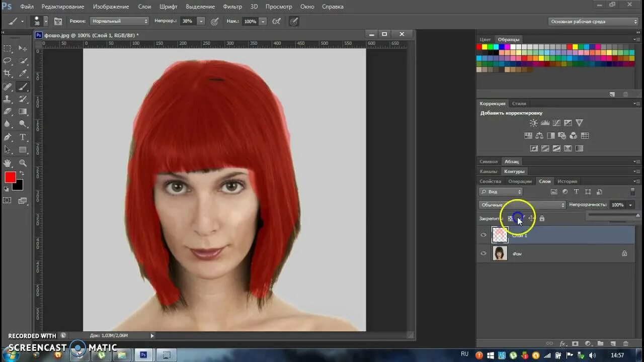The image size is (644, 362).
Task: Open brush preset picker arrow
Action: coord(46,22)
